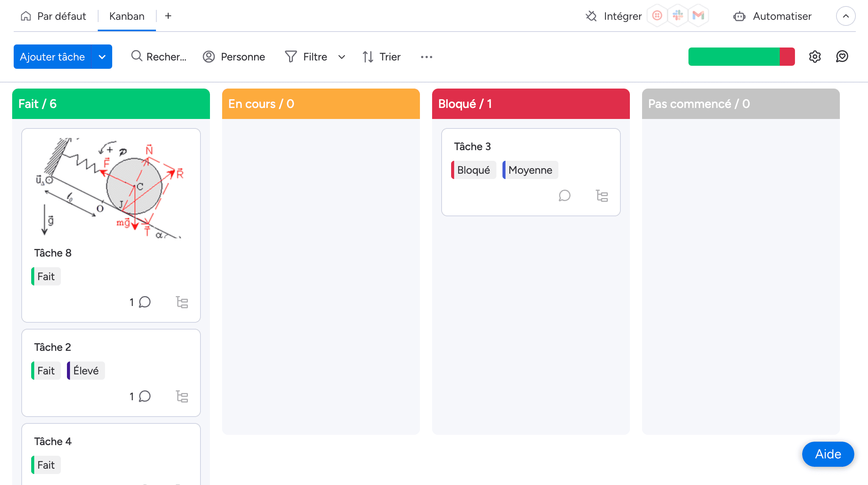Image resolution: width=868 pixels, height=485 pixels.
Task: Open Kanban settings gear
Action: click(815, 57)
